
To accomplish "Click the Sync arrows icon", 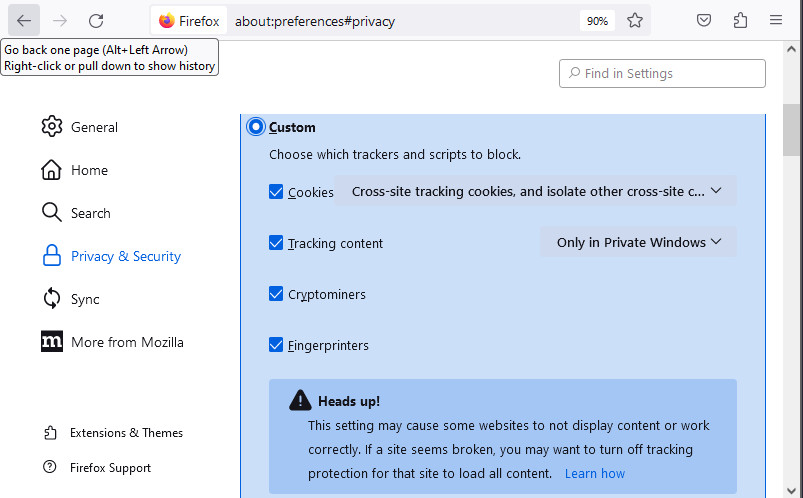I will 52,298.
